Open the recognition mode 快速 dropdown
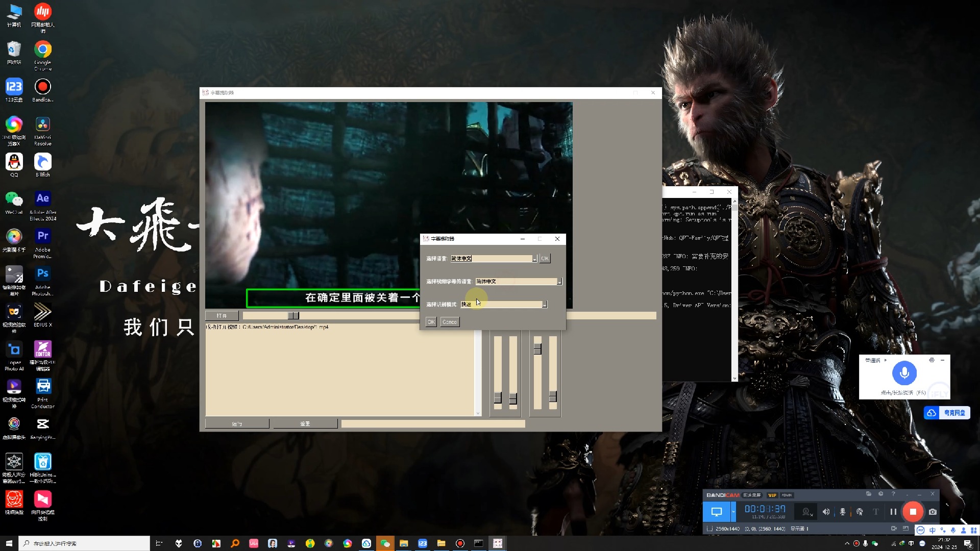 (545, 305)
